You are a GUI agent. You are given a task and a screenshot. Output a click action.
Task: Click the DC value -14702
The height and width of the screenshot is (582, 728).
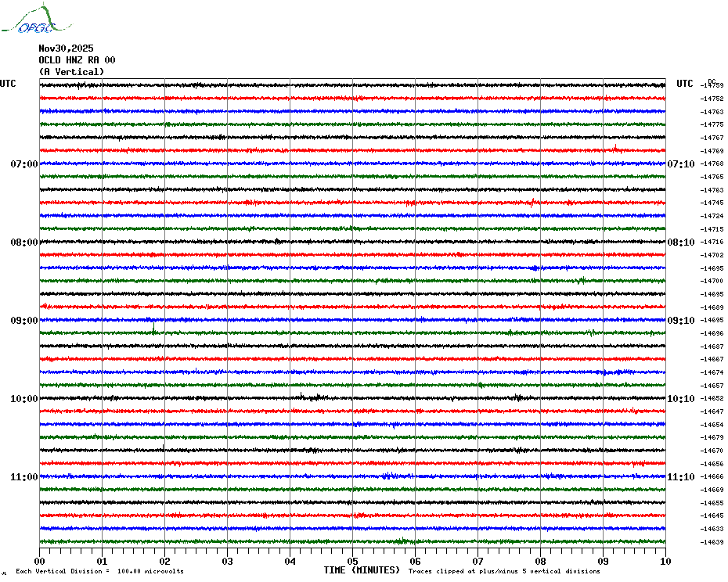click(x=712, y=255)
